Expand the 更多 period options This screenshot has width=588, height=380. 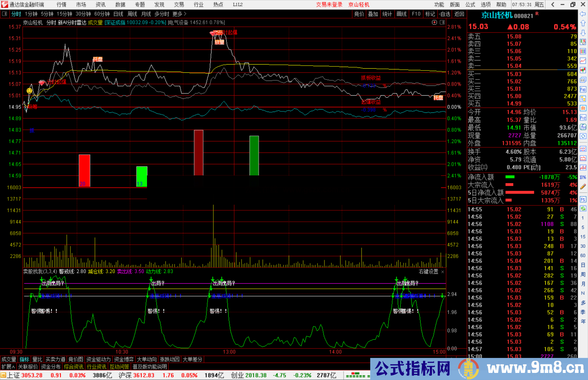(x=179, y=14)
